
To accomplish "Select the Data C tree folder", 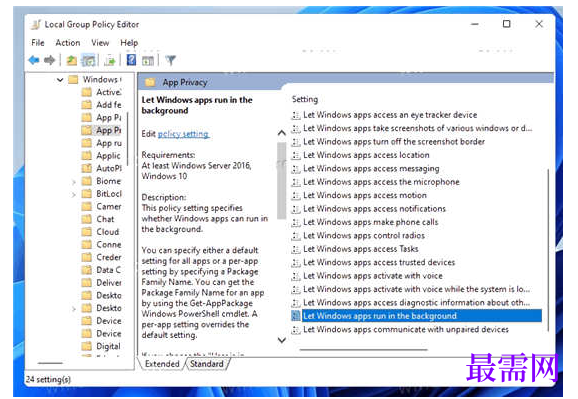I will [x=102, y=270].
